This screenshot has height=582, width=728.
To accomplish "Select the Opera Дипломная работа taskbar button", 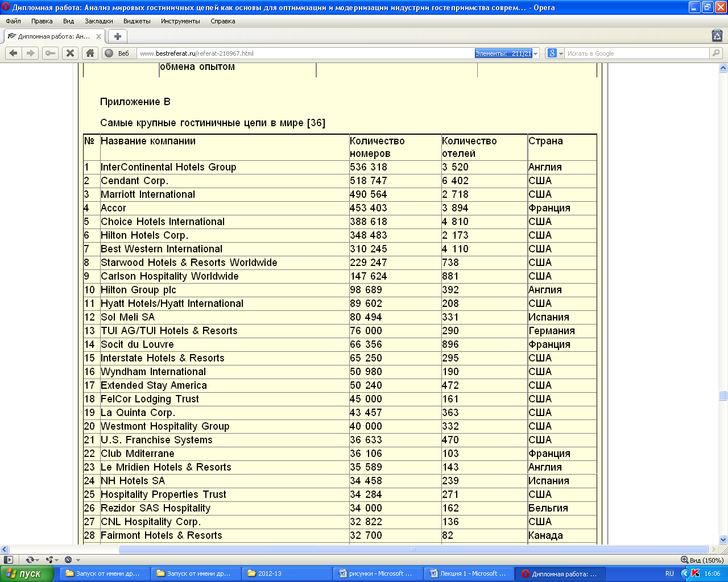I will click(560, 573).
